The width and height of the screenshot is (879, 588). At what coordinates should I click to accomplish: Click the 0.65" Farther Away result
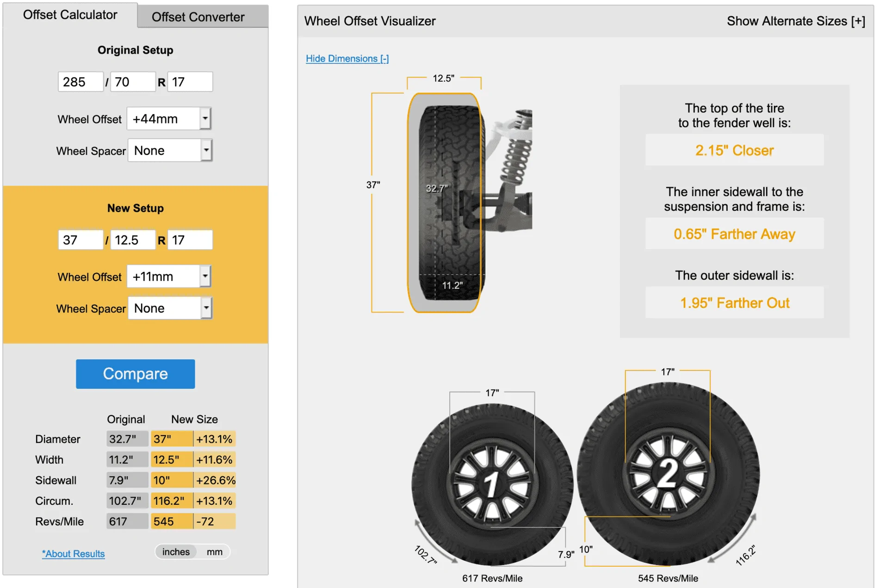point(734,234)
